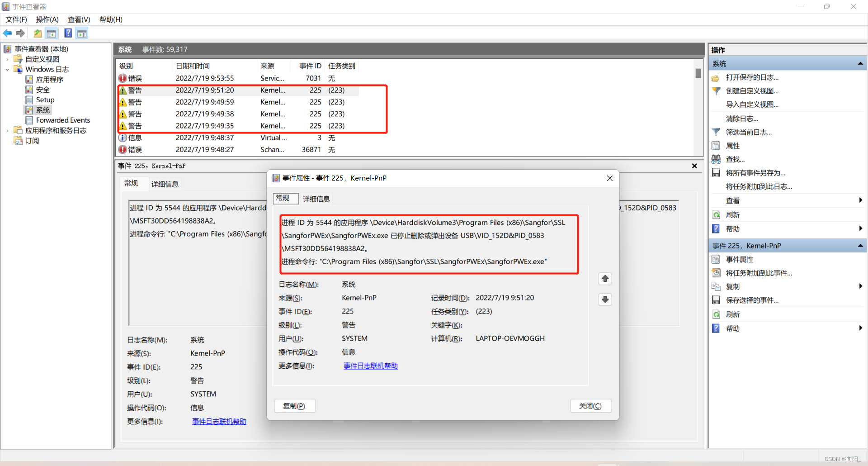Close the event properties dialog
The image size is (868, 466).
pos(610,178)
